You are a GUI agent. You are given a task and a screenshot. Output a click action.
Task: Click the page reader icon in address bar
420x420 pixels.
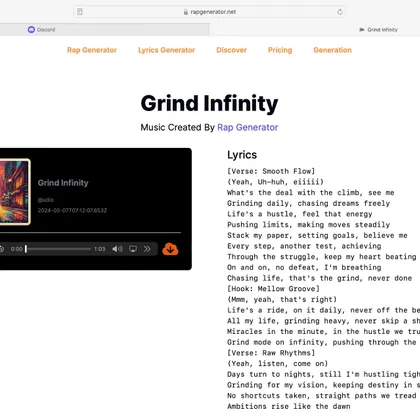pyautogui.click(x=80, y=12)
